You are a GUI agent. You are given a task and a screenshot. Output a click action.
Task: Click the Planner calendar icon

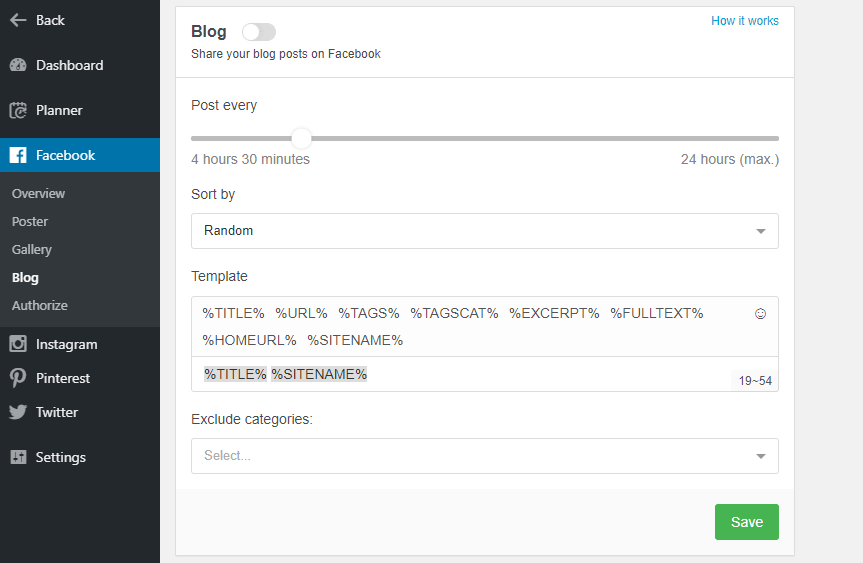(x=18, y=110)
